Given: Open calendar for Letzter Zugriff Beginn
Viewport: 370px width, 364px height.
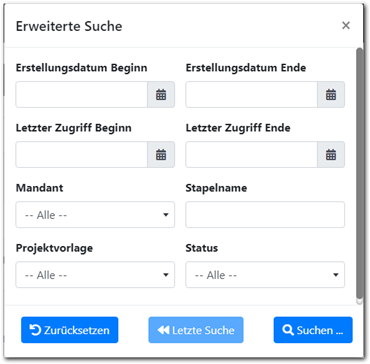Looking at the screenshot, I should pos(161,155).
